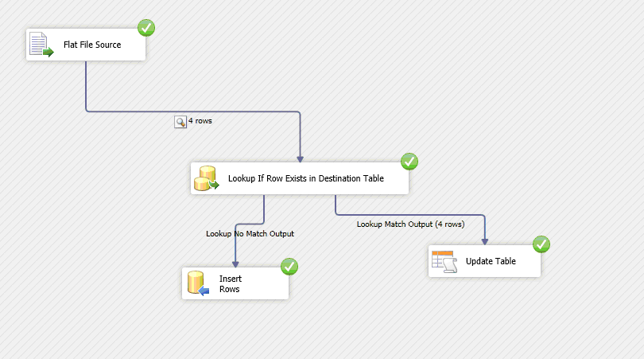This screenshot has height=359, width=644.
Task: Select the Lookup If Row Exists label text
Action: coord(305,178)
